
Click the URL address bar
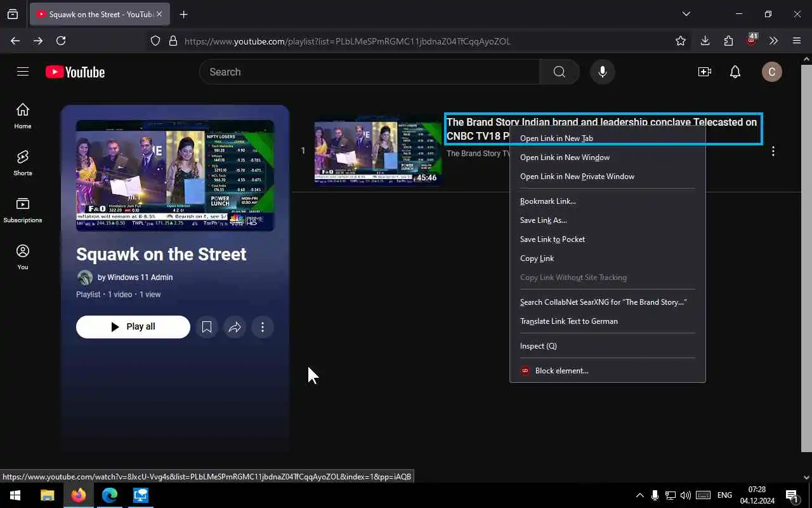coord(419,41)
